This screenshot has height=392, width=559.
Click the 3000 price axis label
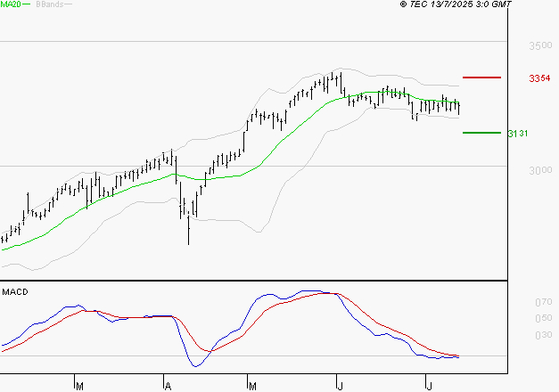[540, 170]
